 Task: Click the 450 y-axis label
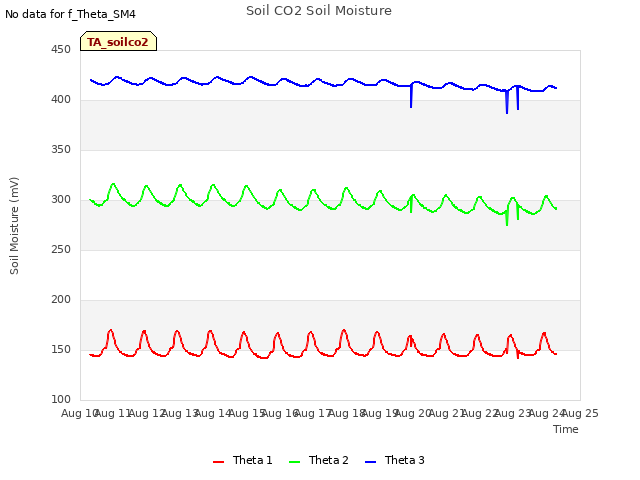click(x=61, y=50)
